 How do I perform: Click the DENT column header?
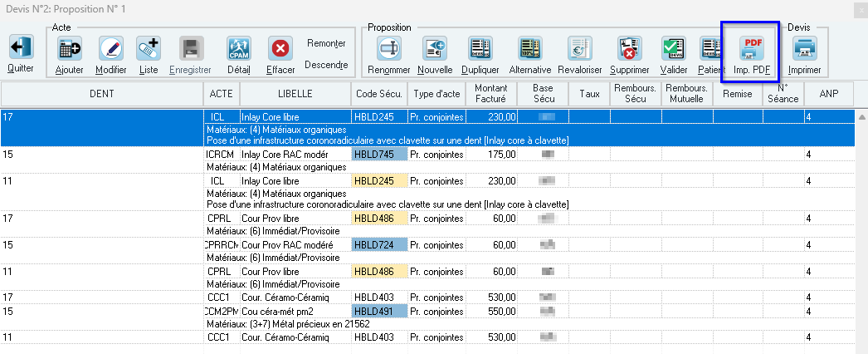tap(102, 94)
